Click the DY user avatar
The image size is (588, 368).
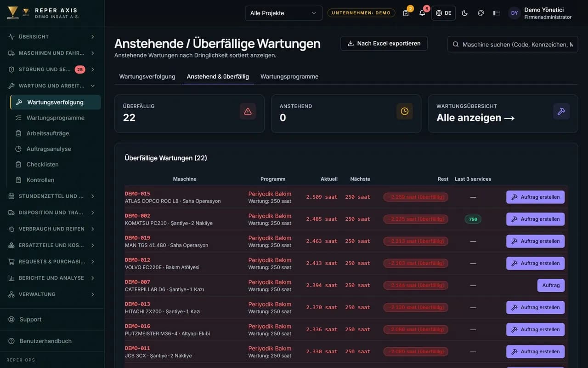[x=514, y=13]
